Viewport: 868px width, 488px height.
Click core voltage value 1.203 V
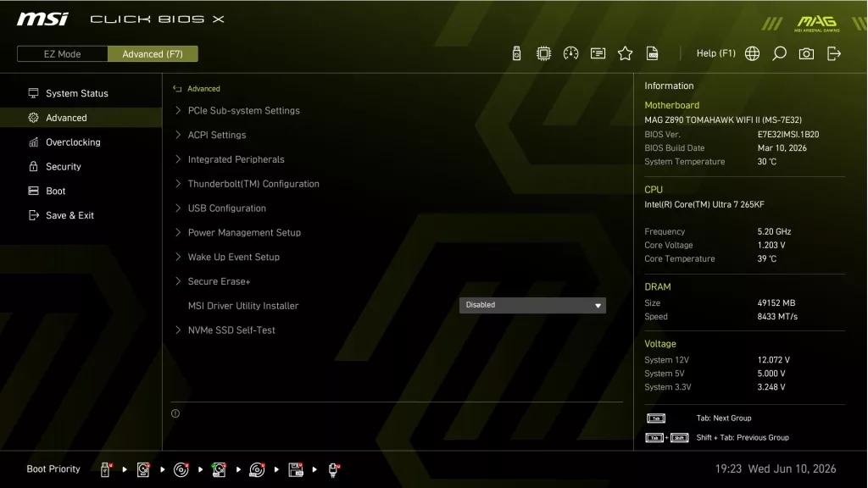(771, 245)
